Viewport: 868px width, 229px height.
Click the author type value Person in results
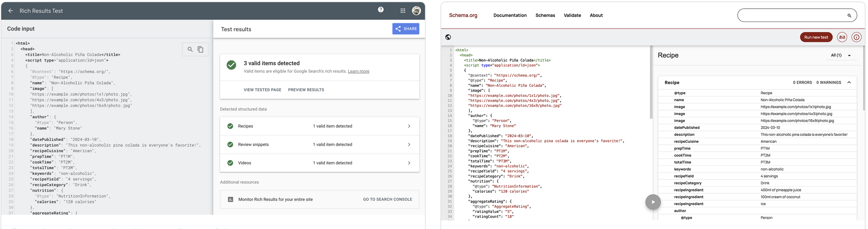pyautogui.click(x=766, y=218)
